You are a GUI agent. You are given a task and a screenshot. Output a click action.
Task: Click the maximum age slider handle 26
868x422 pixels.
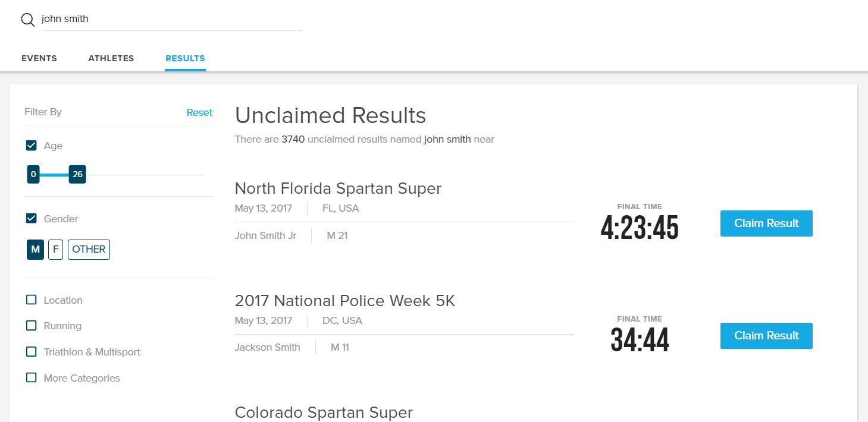click(77, 175)
